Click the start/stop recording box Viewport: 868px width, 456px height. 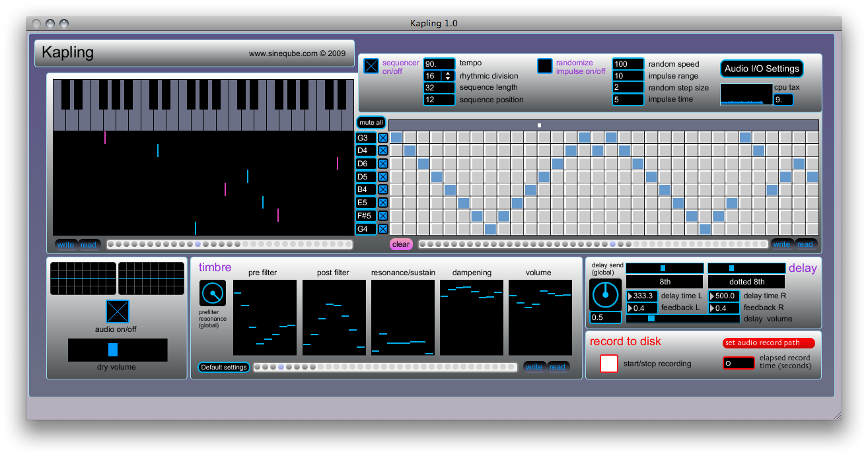(609, 364)
